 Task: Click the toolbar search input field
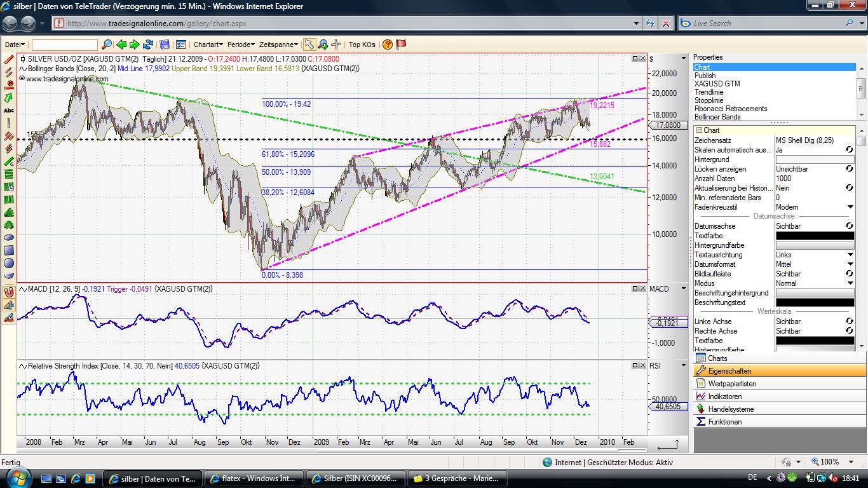(64, 44)
